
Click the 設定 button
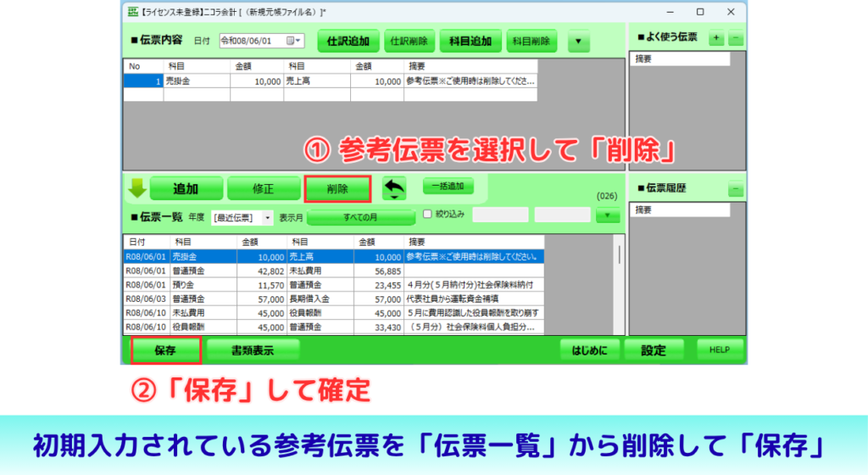tap(654, 350)
